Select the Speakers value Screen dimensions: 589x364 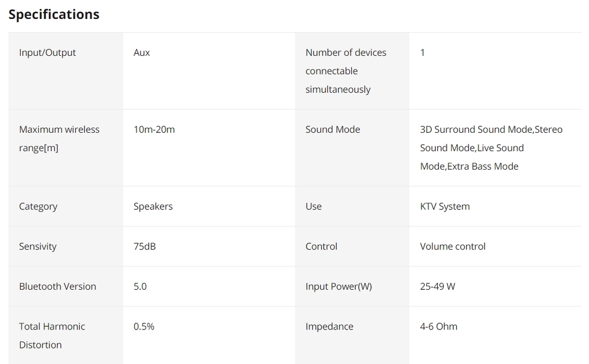point(153,206)
